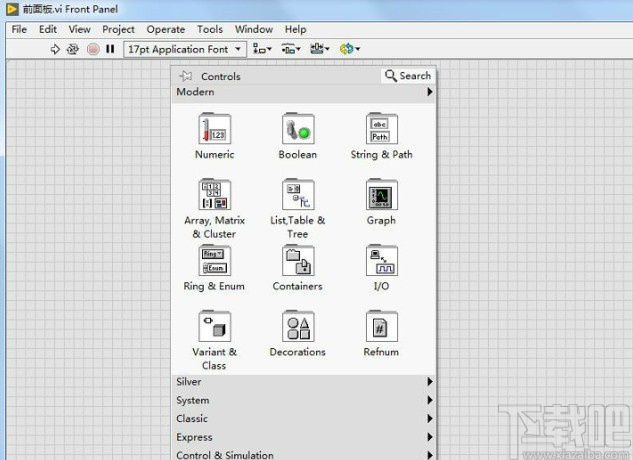
Task: Open the View menu
Action: (80, 29)
